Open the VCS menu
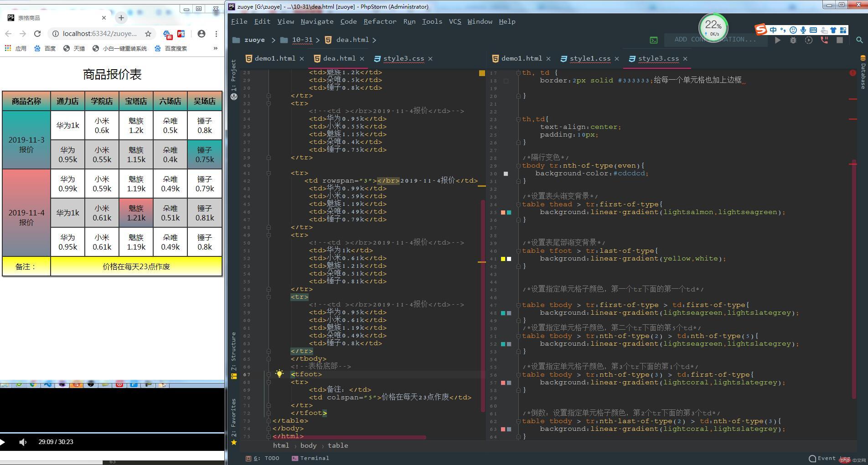Screen dimensions: 868x465 [455, 21]
